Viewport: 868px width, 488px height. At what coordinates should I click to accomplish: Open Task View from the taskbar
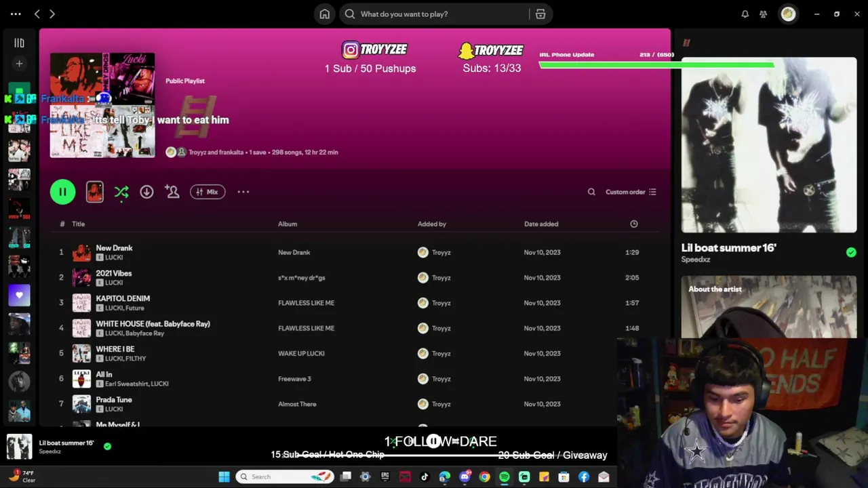pos(345,476)
